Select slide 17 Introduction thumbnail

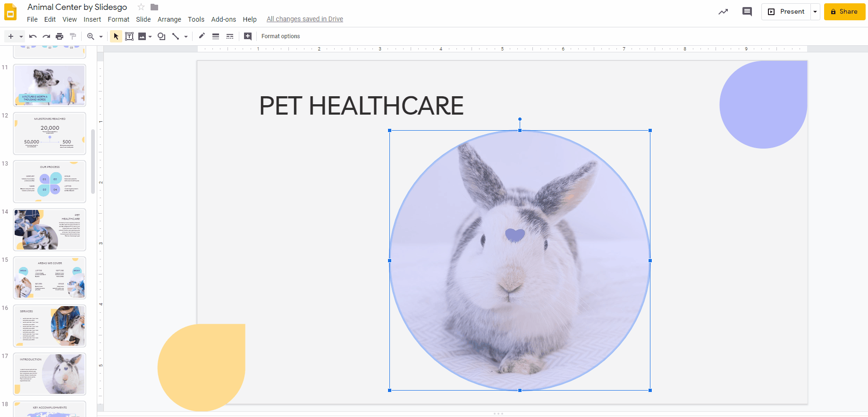(x=50, y=374)
